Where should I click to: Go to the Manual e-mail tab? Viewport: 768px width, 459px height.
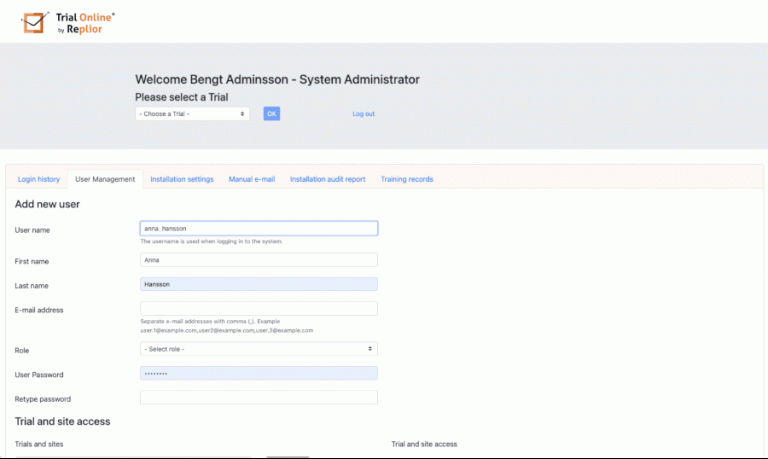(x=252, y=179)
